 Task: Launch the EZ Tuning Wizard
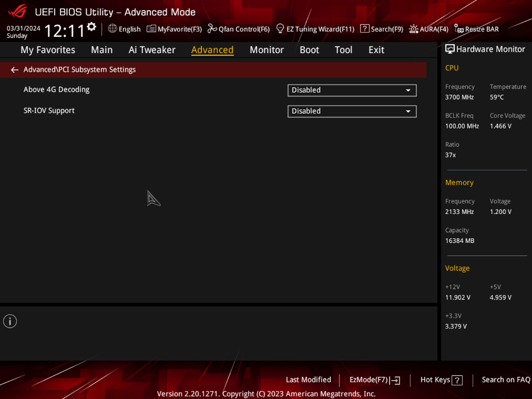(x=315, y=29)
